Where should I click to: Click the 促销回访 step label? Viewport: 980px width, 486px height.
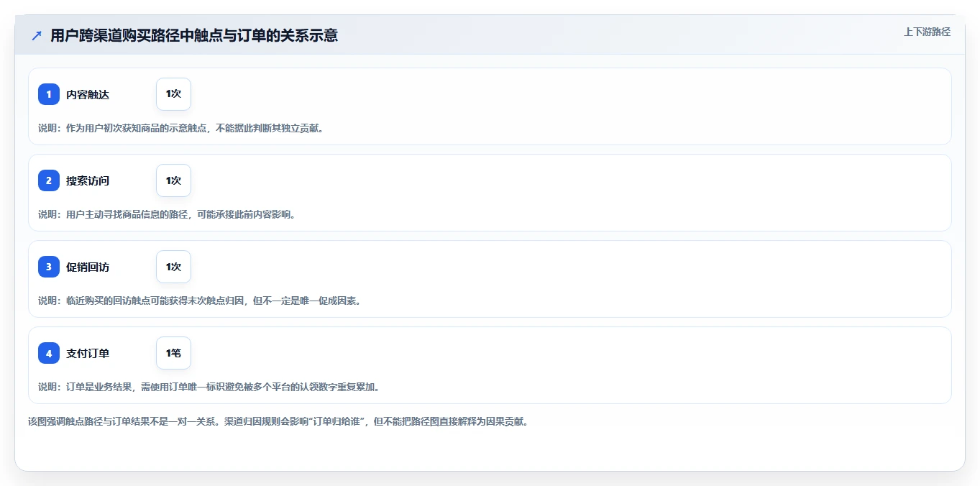point(88,267)
